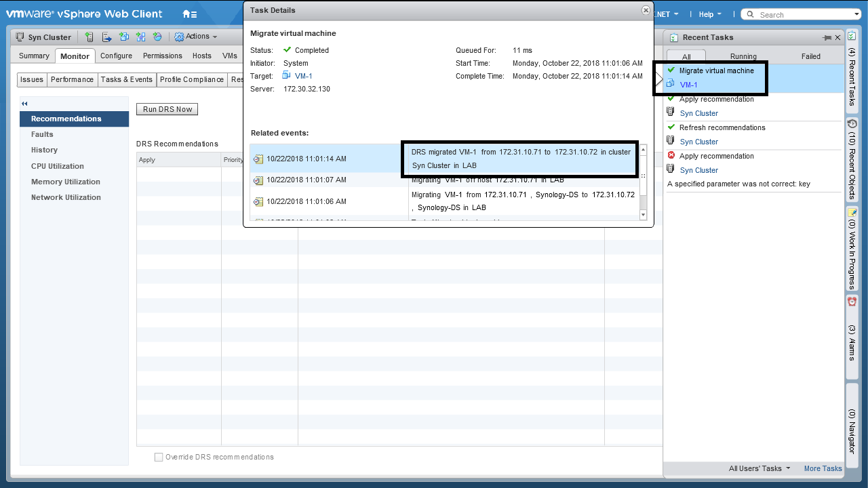
Task: Open the Actions dropdown menu
Action: (x=197, y=37)
